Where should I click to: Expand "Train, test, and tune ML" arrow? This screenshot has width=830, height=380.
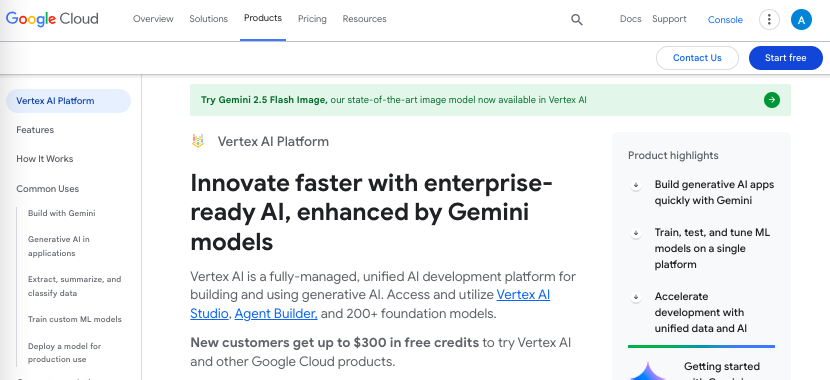[636, 233]
